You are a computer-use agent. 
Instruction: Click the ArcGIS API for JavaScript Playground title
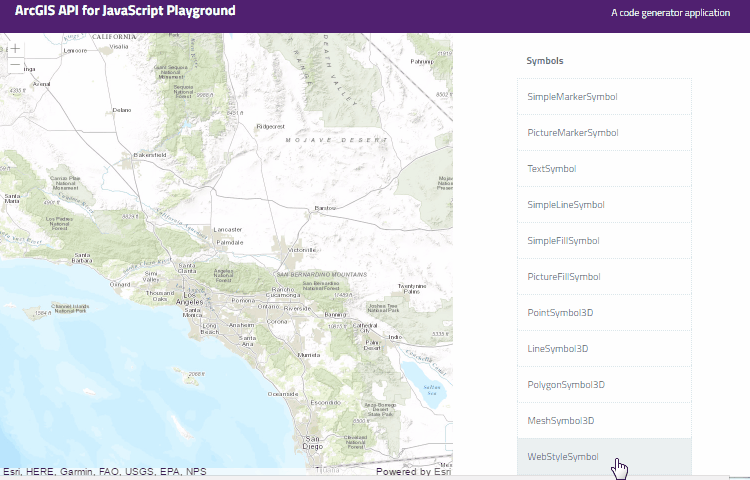[125, 11]
